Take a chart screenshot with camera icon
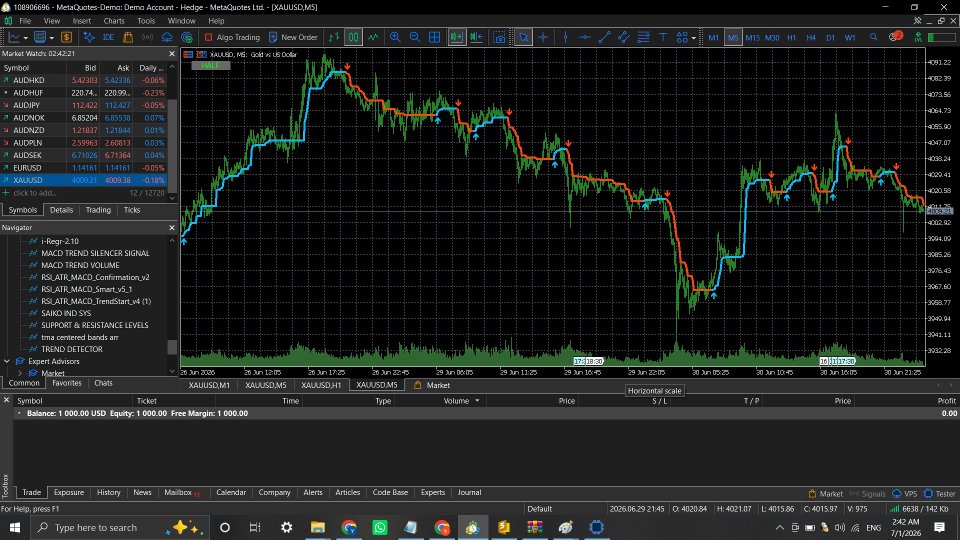The width and height of the screenshot is (960, 540). (500, 37)
